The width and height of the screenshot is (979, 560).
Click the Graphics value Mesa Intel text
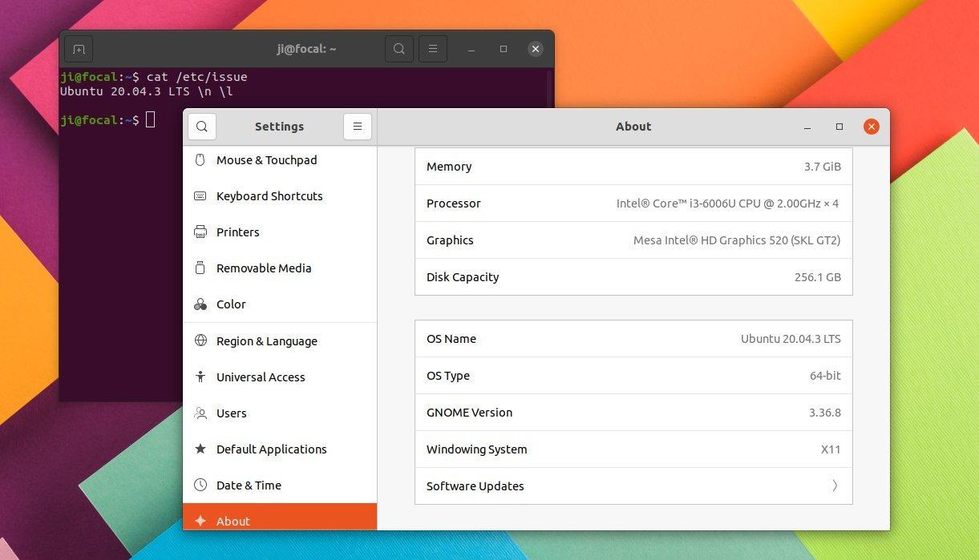click(737, 240)
